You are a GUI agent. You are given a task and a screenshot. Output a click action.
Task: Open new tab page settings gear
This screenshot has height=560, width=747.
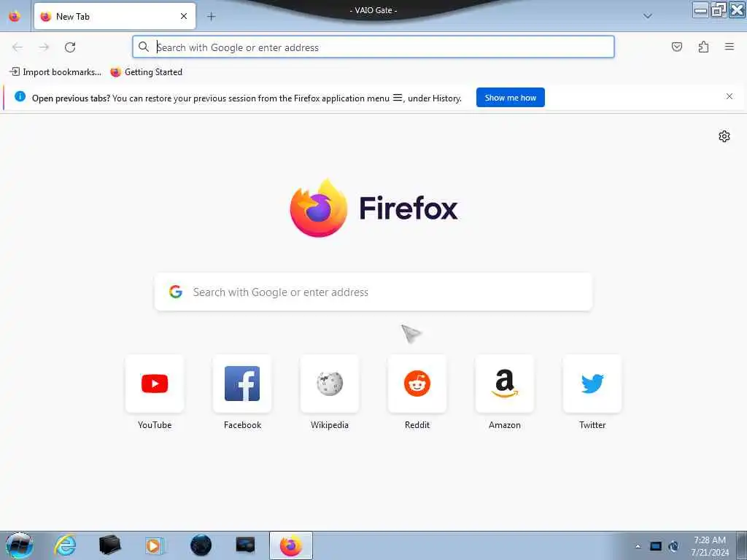[x=724, y=136]
